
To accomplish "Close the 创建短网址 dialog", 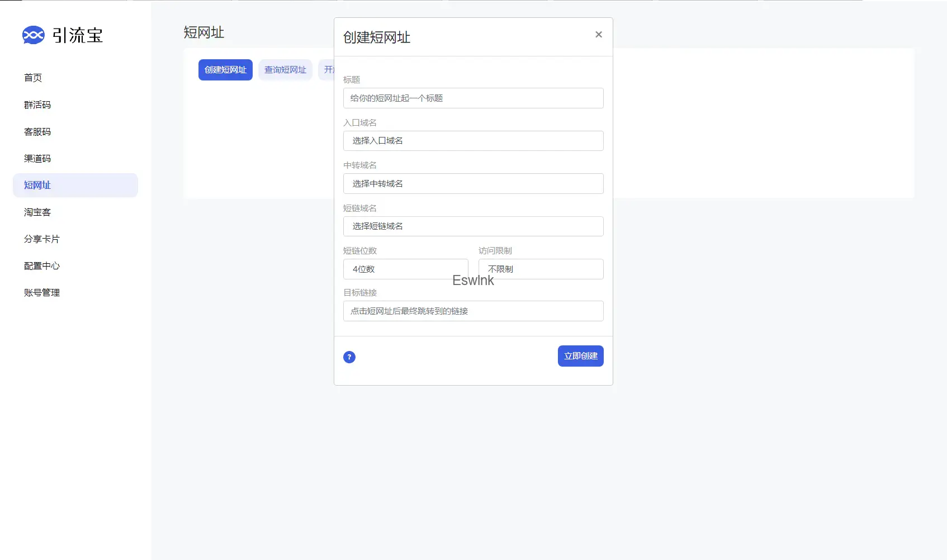I will (599, 35).
